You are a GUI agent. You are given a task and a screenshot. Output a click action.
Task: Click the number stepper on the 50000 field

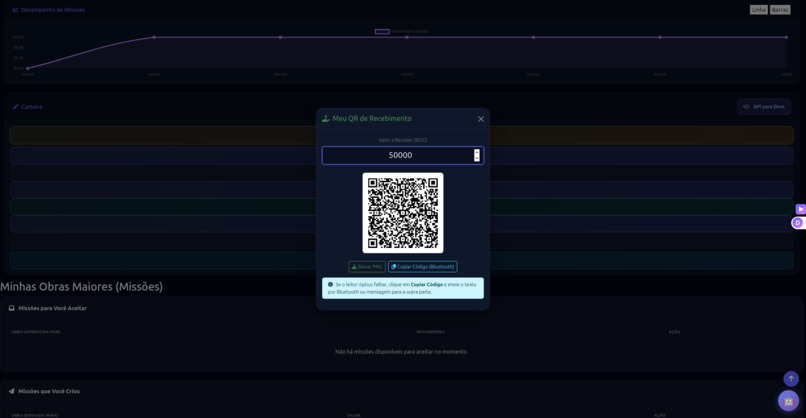[x=477, y=155]
